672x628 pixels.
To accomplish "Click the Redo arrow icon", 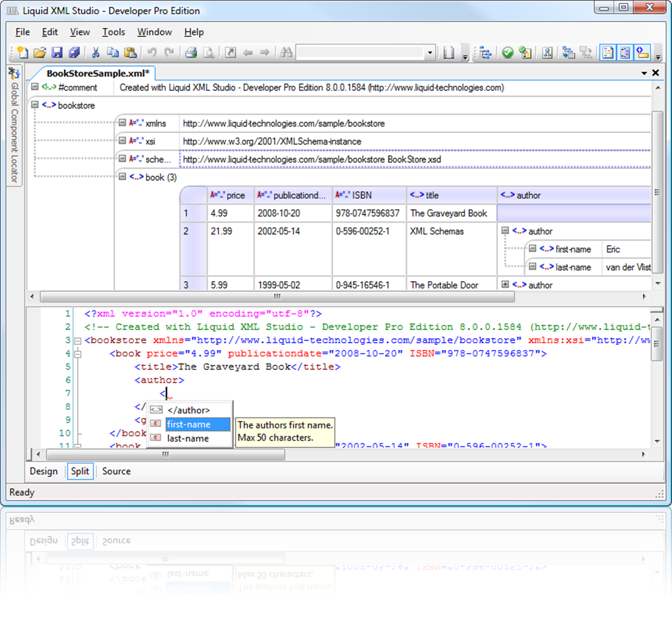I will click(169, 52).
